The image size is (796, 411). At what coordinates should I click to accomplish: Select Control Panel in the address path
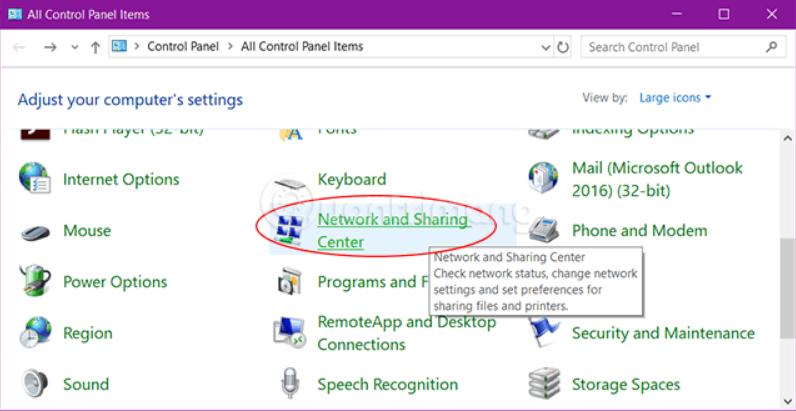(x=183, y=47)
